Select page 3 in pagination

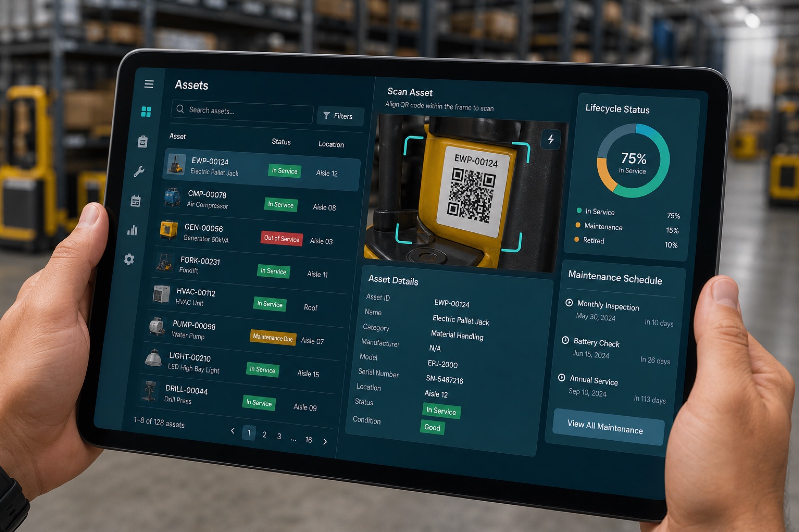pyautogui.click(x=279, y=436)
